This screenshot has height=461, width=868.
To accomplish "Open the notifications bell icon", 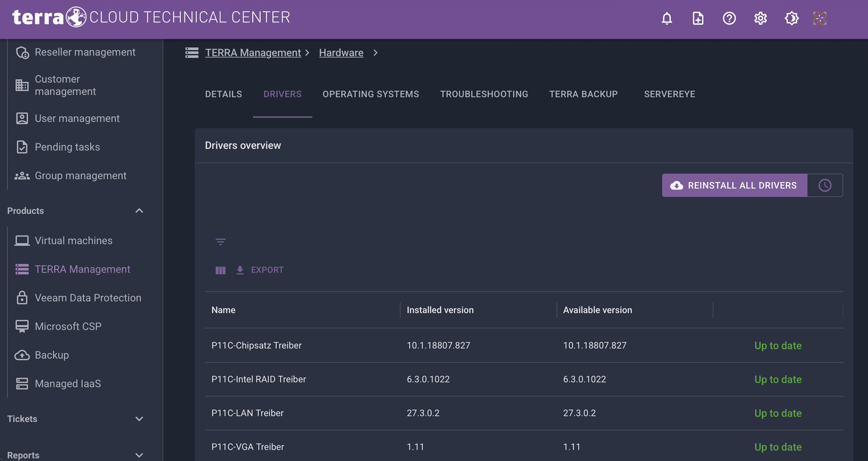I will point(666,19).
